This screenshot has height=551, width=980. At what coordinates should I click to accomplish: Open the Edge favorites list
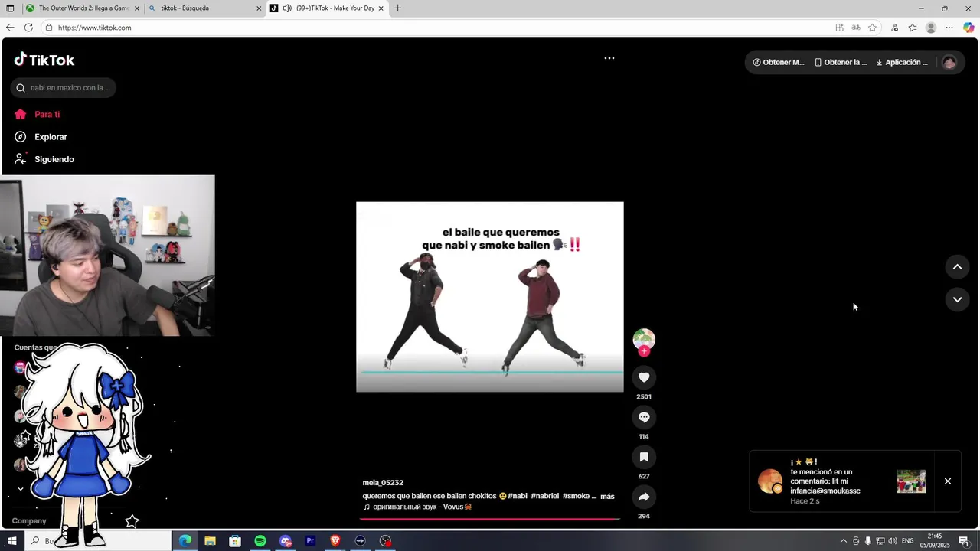point(913,28)
